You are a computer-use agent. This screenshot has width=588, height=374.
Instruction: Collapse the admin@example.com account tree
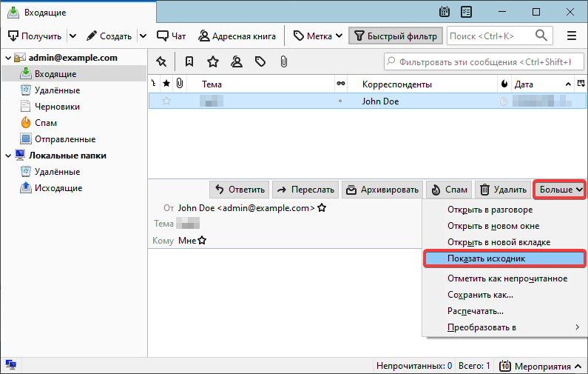point(8,58)
